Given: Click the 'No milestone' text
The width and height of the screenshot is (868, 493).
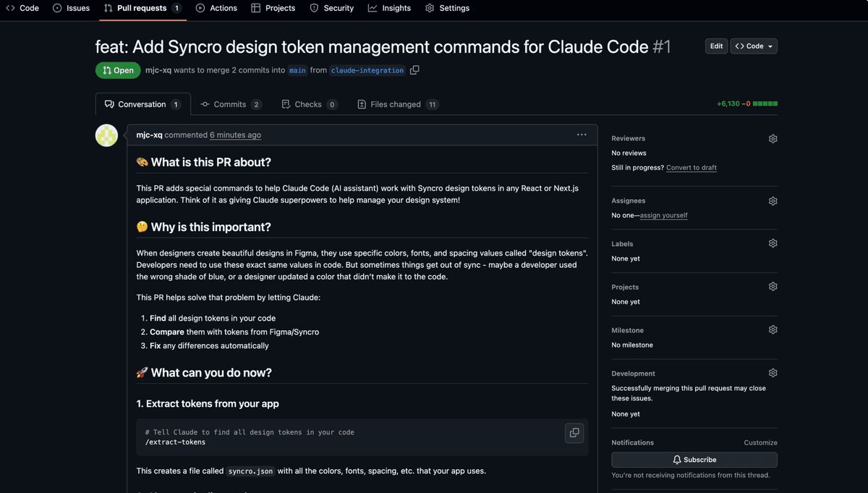Looking at the screenshot, I should 632,345.
